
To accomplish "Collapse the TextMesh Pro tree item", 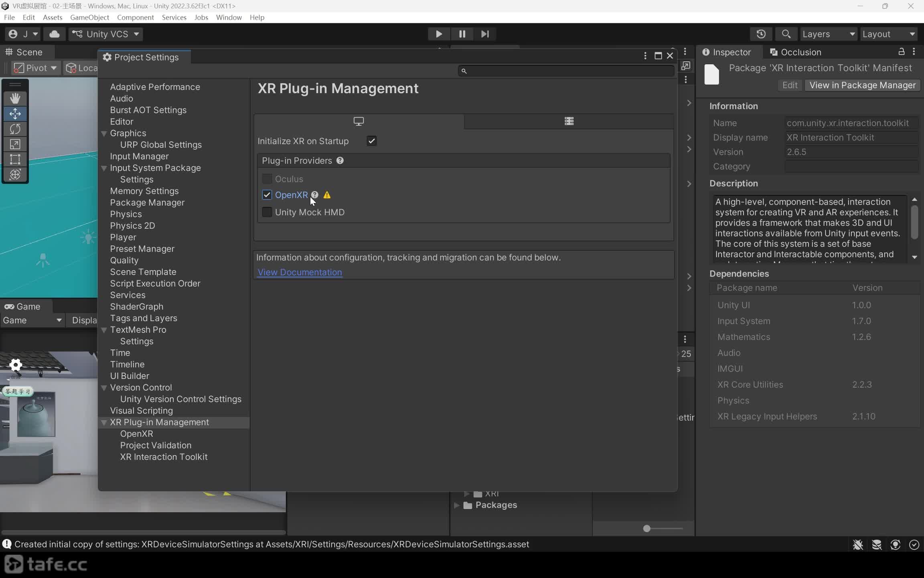I will [x=104, y=330].
